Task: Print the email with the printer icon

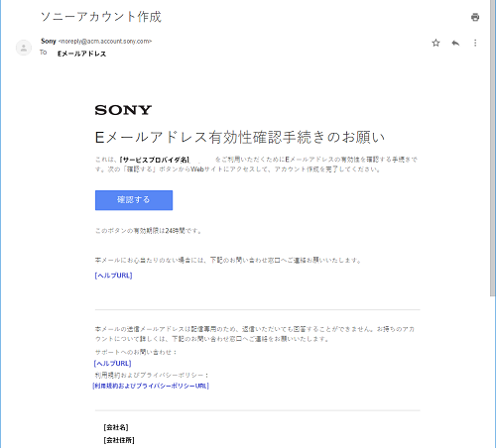Action: pyautogui.click(x=475, y=17)
